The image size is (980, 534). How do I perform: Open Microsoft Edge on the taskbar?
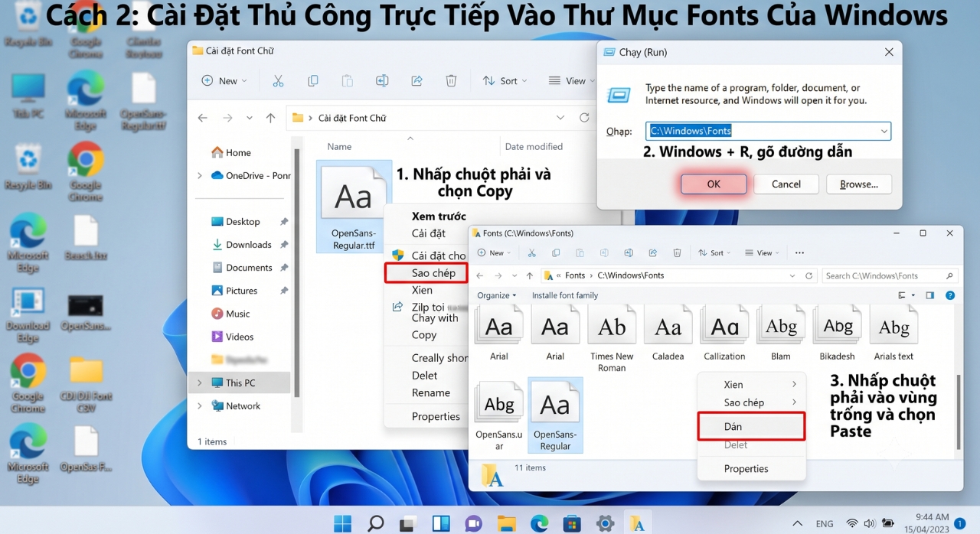tap(540, 523)
